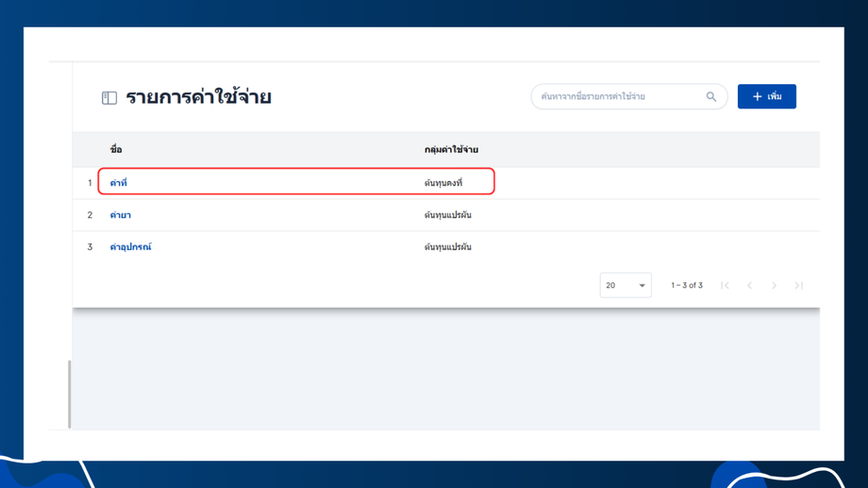Open the ค่ายา expense link
The image size is (868, 488).
120,215
